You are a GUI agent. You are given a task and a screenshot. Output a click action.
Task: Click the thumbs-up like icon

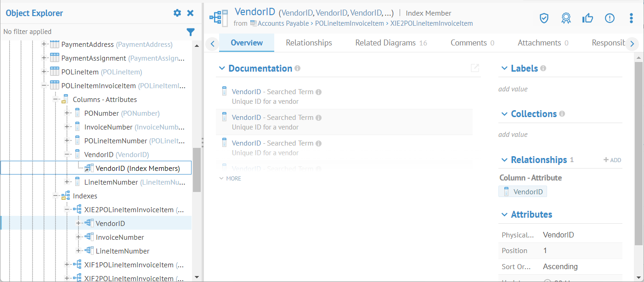pos(588,18)
